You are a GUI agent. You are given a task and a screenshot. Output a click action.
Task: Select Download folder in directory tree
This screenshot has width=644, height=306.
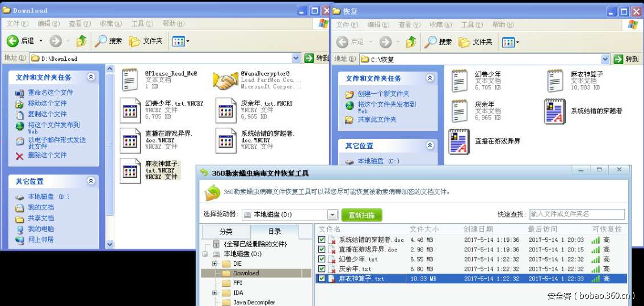click(x=246, y=273)
